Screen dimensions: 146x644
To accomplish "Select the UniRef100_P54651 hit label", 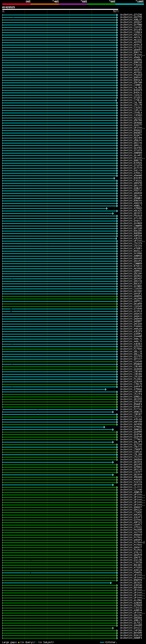I will (x=131, y=572).
